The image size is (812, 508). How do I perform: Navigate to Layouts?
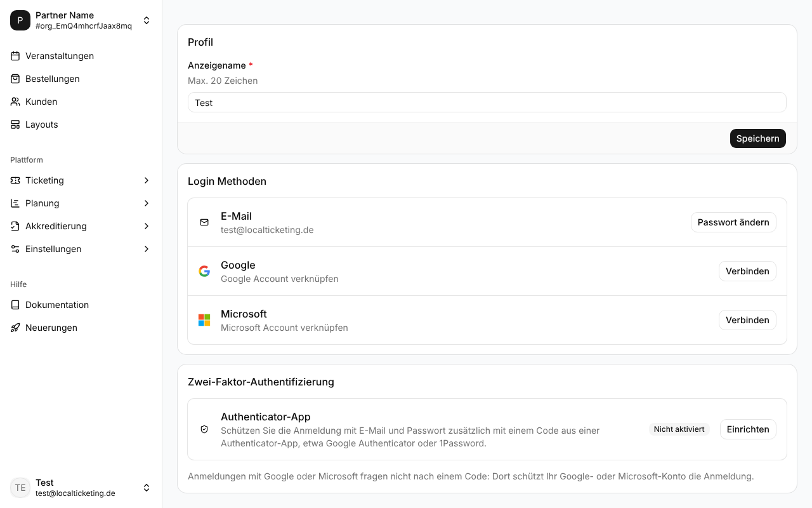pyautogui.click(x=81, y=124)
